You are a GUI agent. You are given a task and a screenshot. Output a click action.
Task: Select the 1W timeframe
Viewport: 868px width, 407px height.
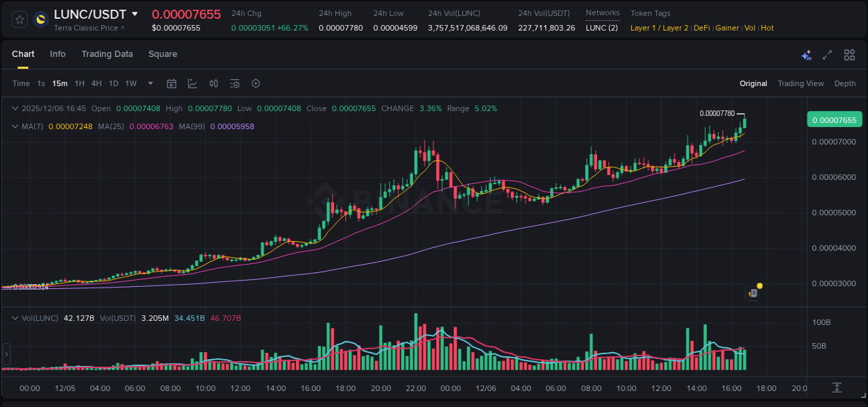131,83
